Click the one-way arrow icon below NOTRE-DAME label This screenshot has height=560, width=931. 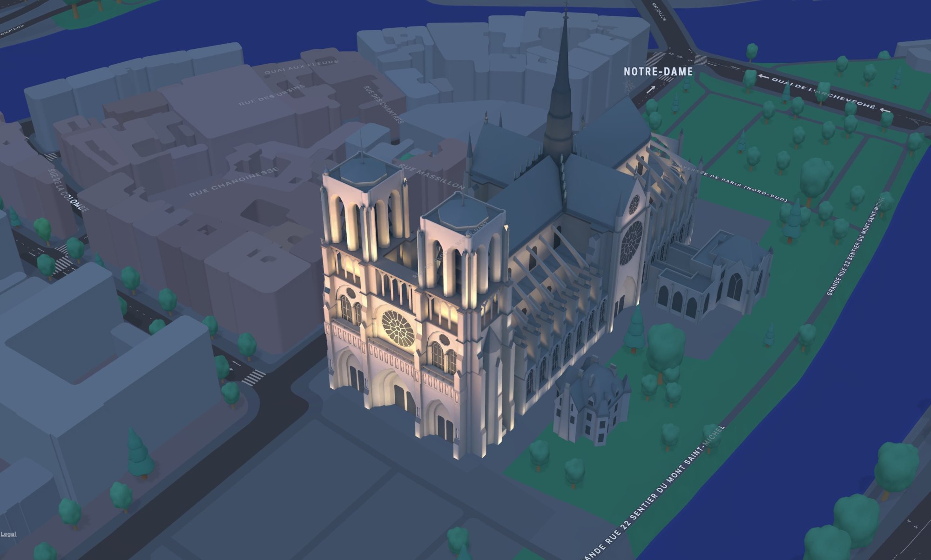point(650,90)
